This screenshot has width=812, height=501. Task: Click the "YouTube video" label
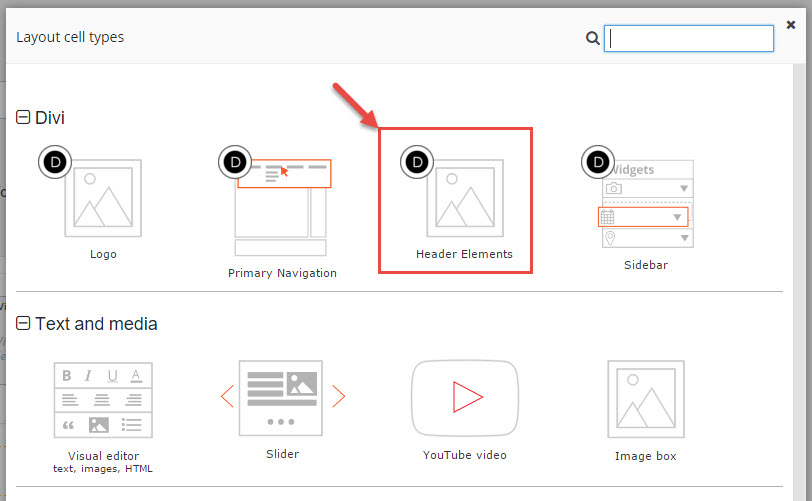[465, 455]
